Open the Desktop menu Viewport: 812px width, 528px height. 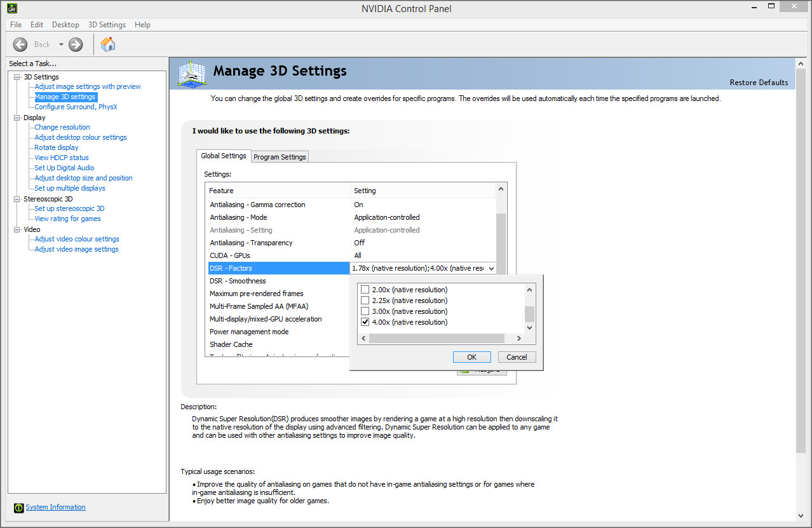65,25
